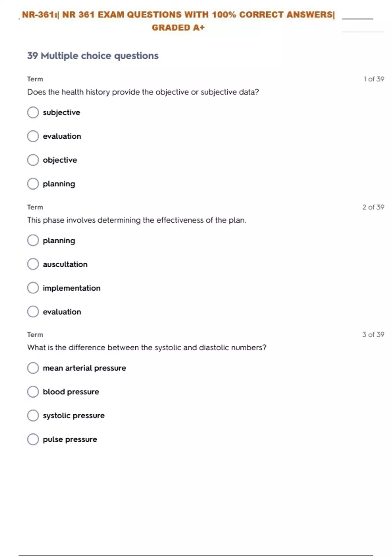Click the health history question text
The width and height of the screenshot is (392, 556).
(143, 92)
